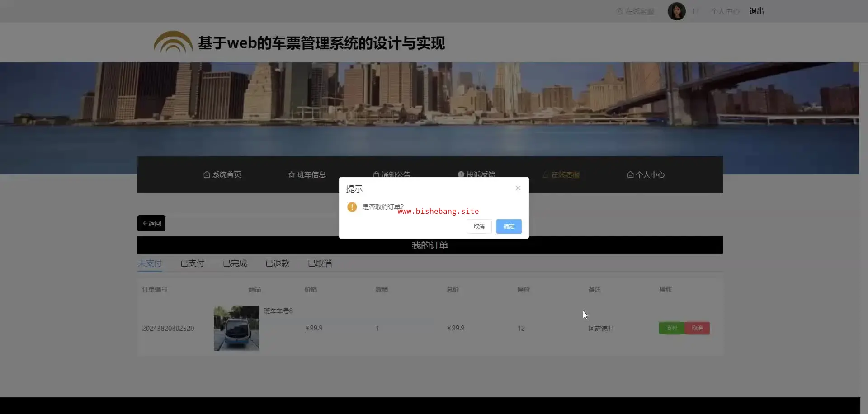
Task: Switch to the 未支付 orders tab
Action: 150,263
